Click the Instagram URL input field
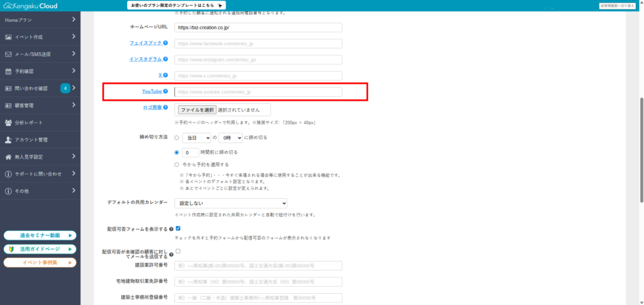This screenshot has height=305, width=644. point(258,60)
